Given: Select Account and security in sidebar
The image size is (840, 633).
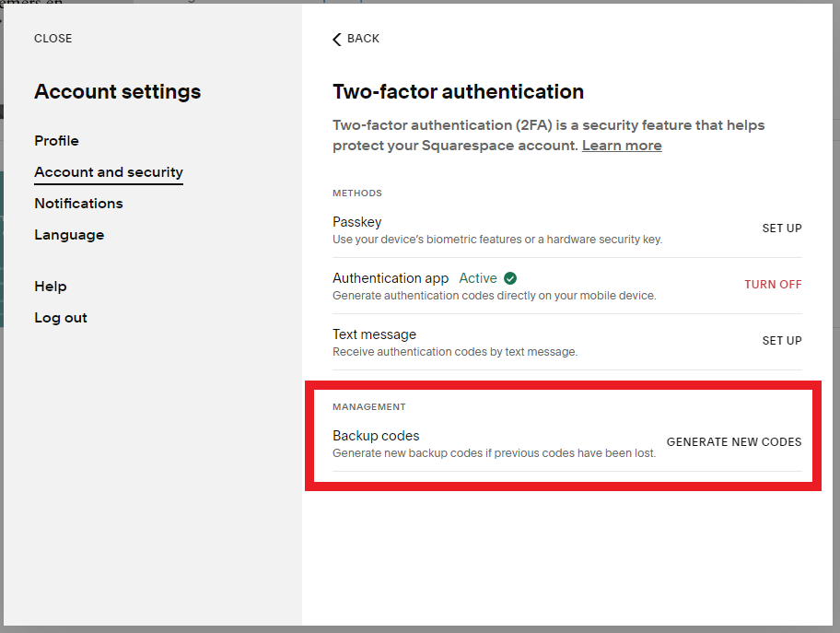Looking at the screenshot, I should point(109,172).
